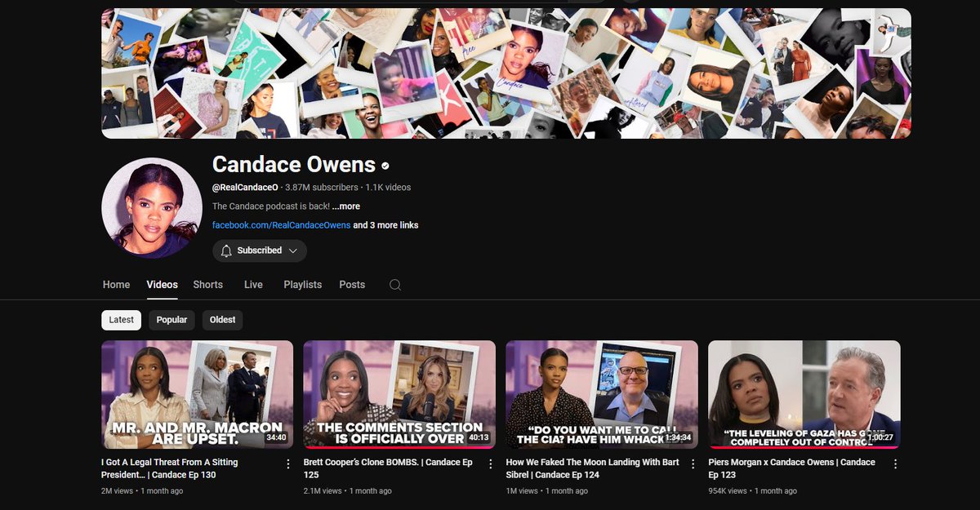This screenshot has height=510, width=980.
Task: Click '954K views • 1 month ago' text
Action: [754, 491]
